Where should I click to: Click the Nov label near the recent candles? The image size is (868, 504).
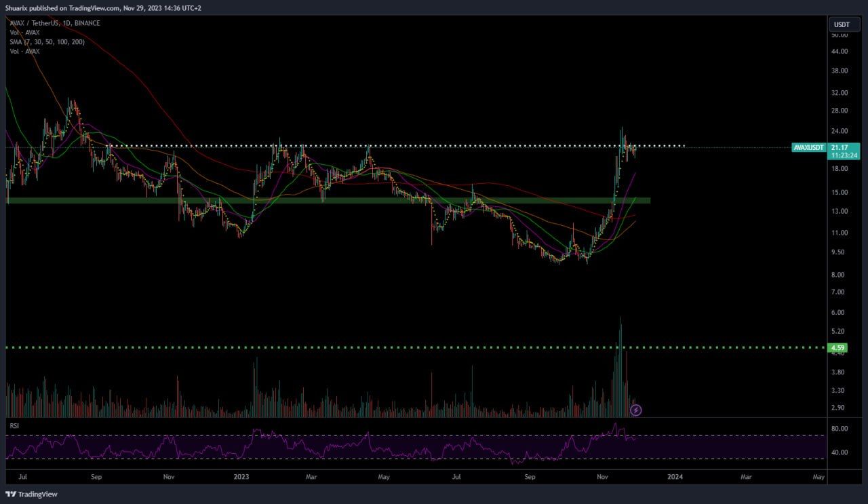point(603,477)
